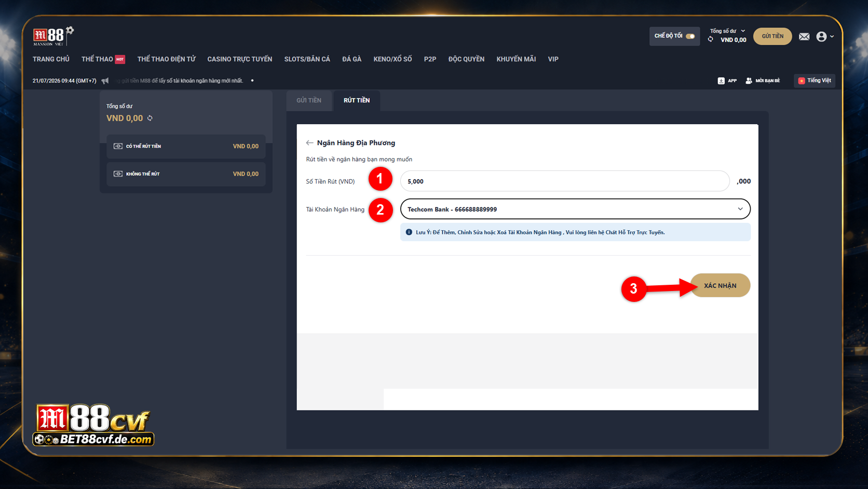Click the Xác Nhận confirm button
This screenshot has height=489, width=868.
pyautogui.click(x=720, y=285)
